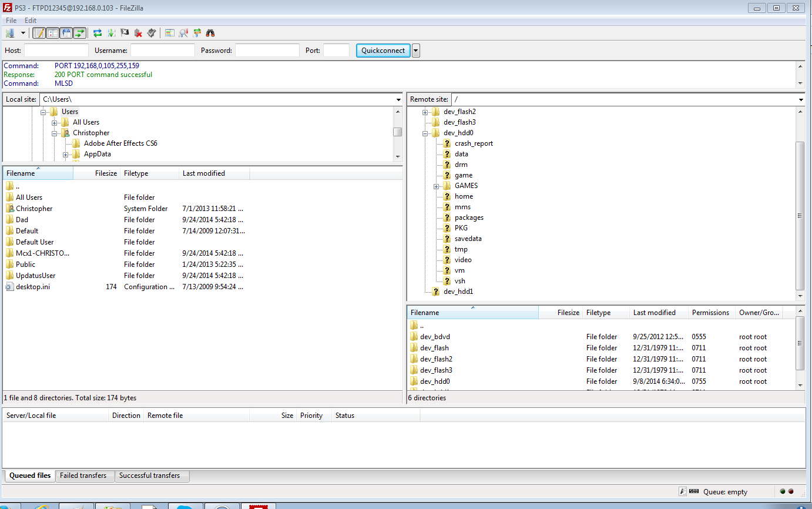Image resolution: width=812 pixels, height=509 pixels.
Task: Switch to the Failed transfers tab
Action: click(x=83, y=475)
